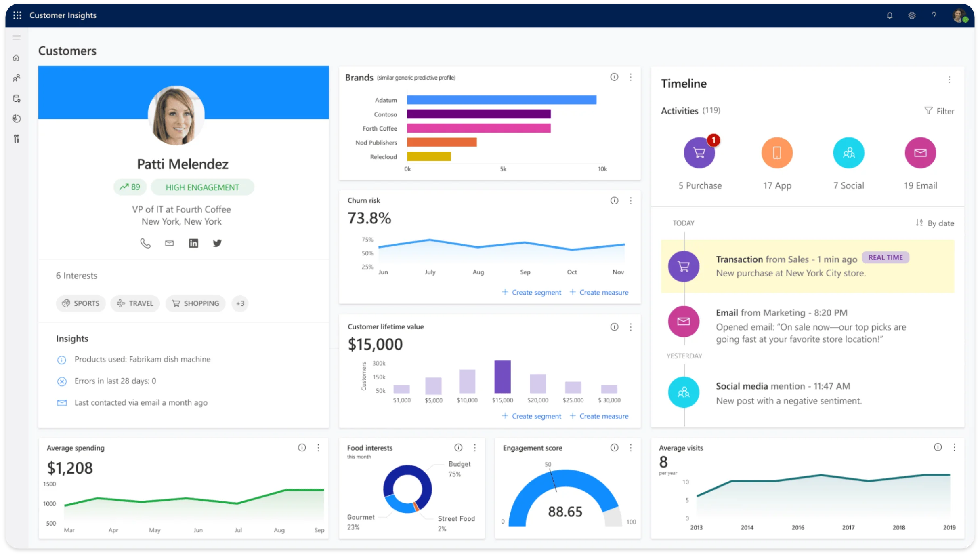The width and height of the screenshot is (980, 556).
Task: Open the Settings gear icon
Action: coord(912,15)
